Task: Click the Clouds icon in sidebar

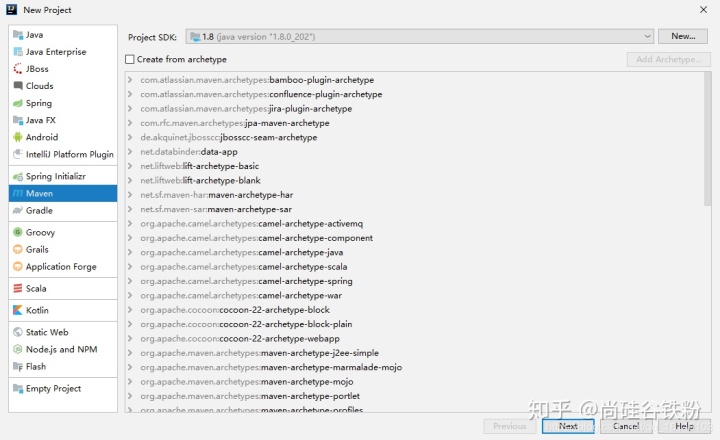Action: click(x=18, y=86)
